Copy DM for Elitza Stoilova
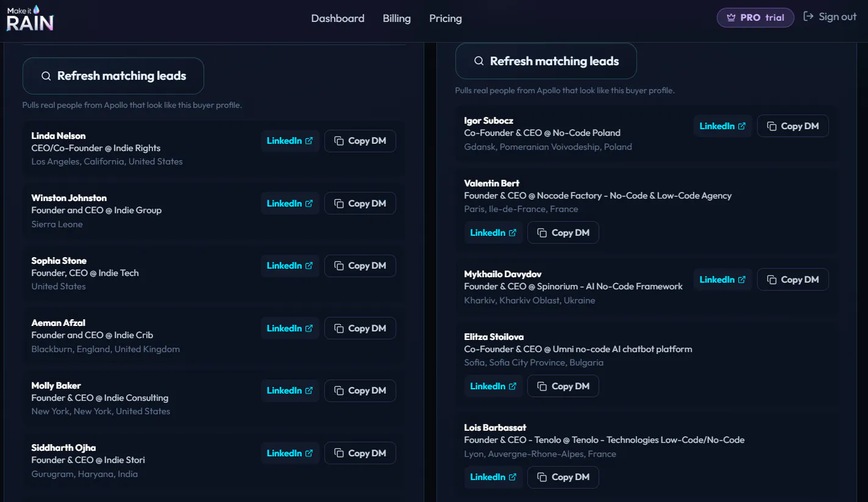Viewport: 868px width, 502px height. pos(563,386)
